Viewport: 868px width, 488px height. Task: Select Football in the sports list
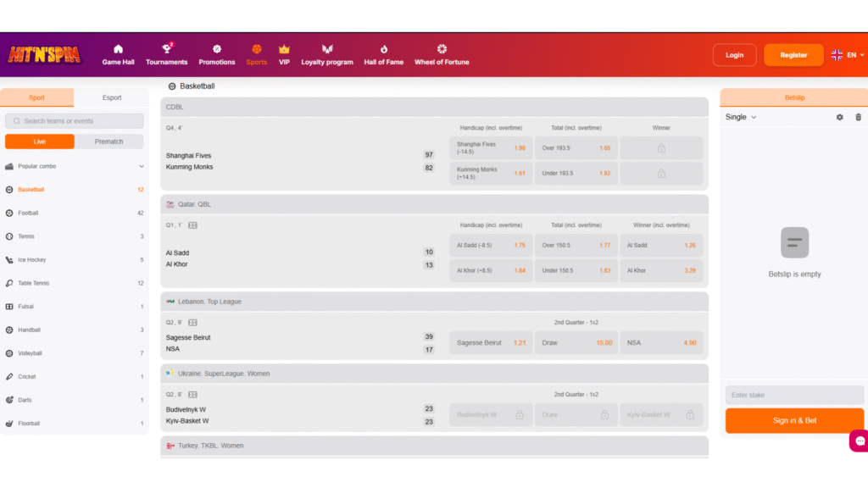(29, 213)
